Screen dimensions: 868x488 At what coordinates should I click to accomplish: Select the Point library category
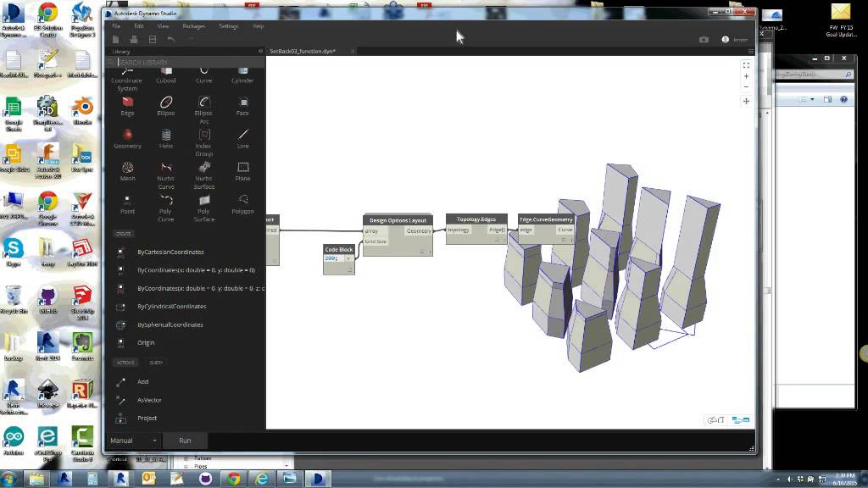[127, 204]
